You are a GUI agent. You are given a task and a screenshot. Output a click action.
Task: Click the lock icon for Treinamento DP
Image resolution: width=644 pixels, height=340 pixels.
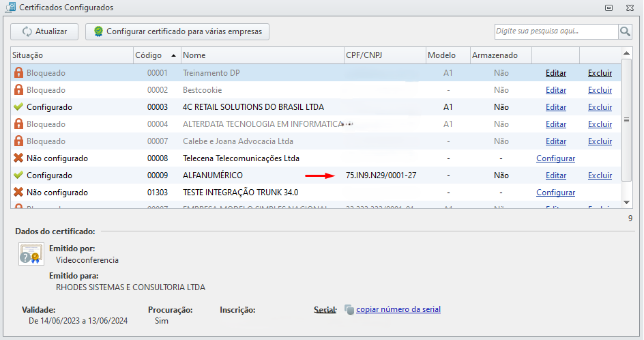point(18,73)
